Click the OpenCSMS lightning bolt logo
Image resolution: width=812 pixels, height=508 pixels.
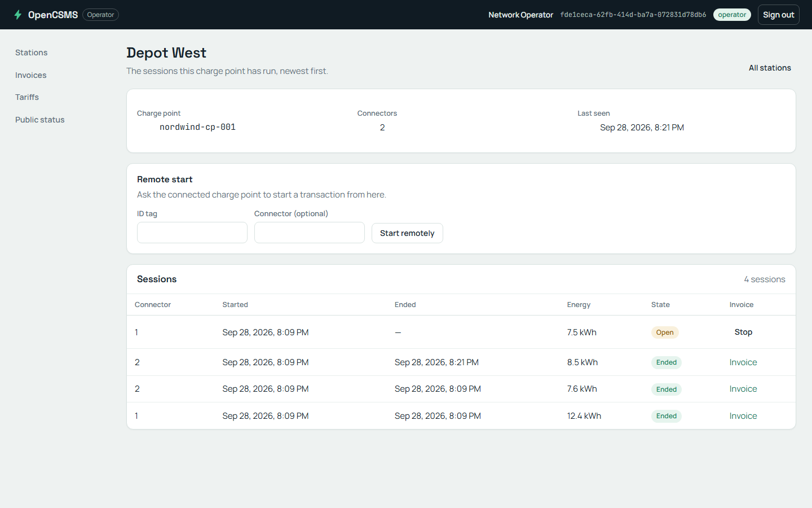18,15
